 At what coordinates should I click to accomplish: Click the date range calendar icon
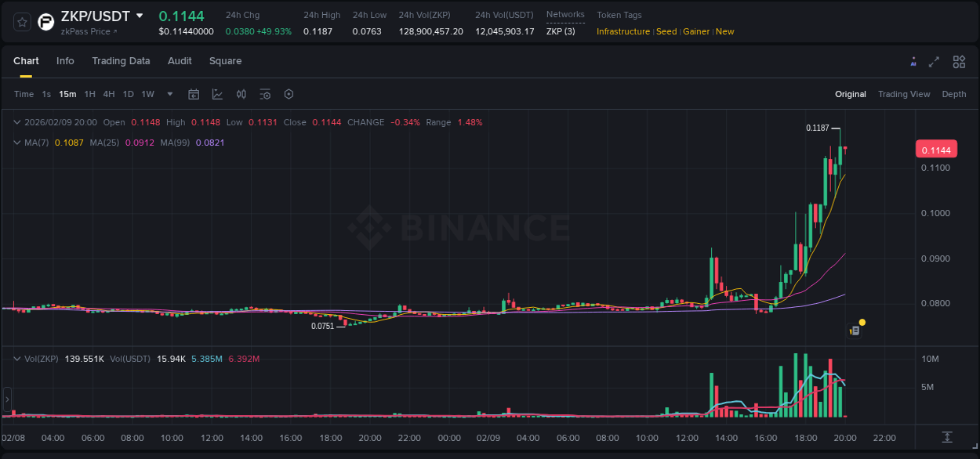(194, 94)
